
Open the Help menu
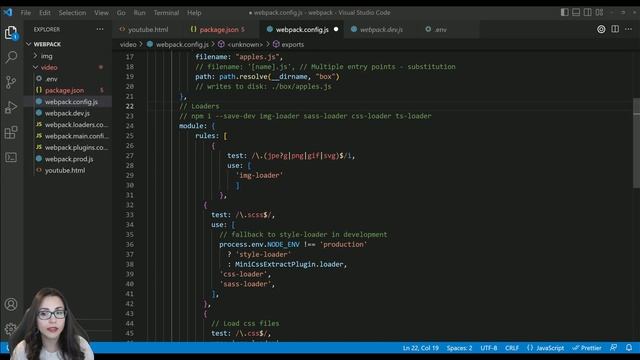point(194,13)
